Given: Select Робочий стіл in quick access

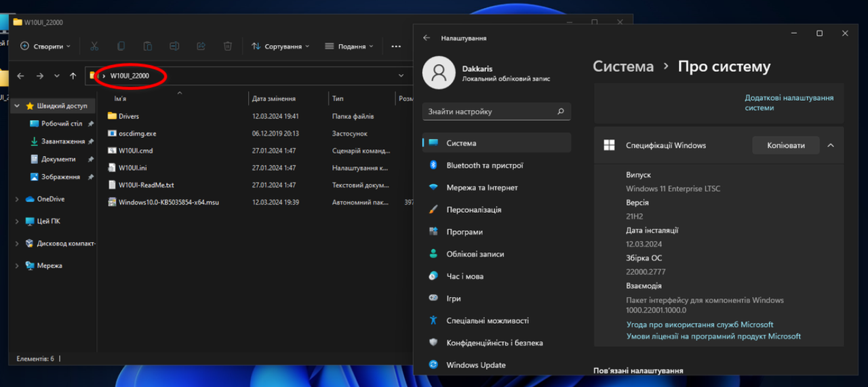Looking at the screenshot, I should pos(62,124).
